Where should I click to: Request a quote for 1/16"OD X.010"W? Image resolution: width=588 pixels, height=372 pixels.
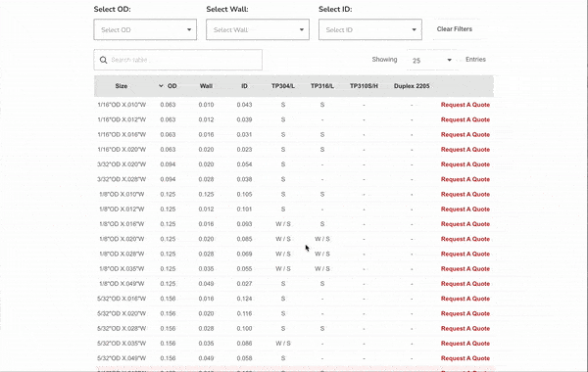click(x=465, y=105)
